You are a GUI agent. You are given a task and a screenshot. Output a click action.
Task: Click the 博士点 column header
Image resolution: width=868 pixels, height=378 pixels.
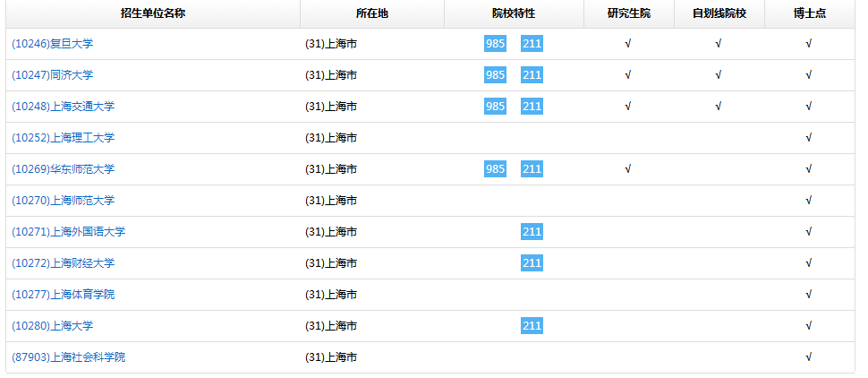click(809, 13)
